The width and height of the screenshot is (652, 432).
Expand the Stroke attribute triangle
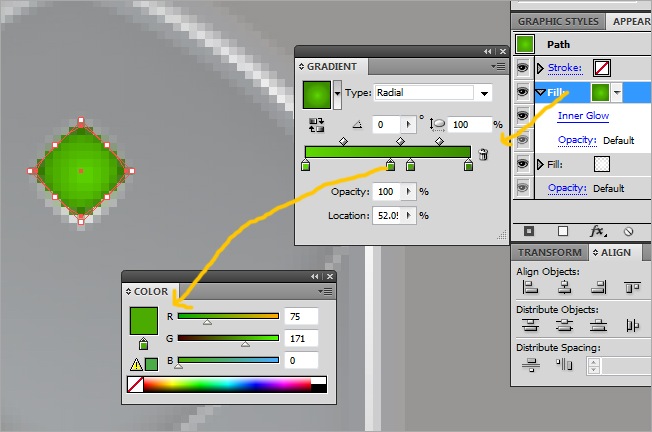(x=540, y=68)
